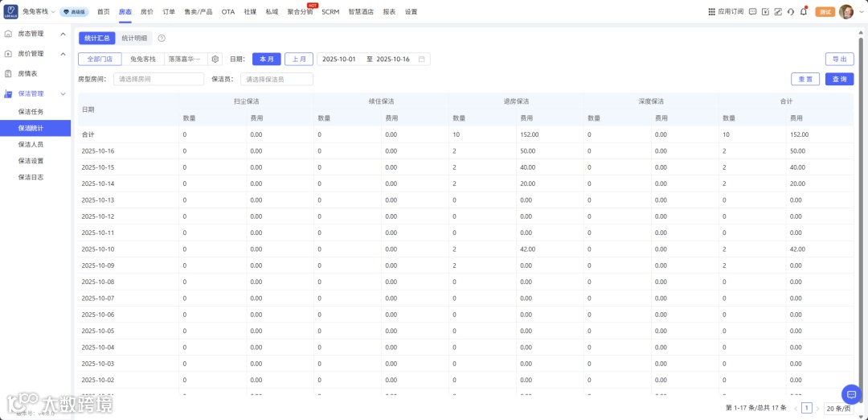Open the 设置 top menu
Viewport: 868px width, 420px height.
(411, 11)
